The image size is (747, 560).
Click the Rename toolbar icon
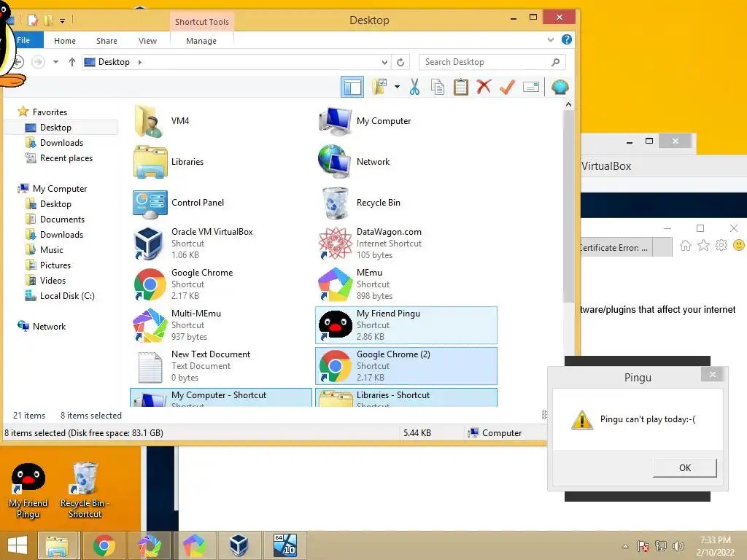(x=531, y=87)
